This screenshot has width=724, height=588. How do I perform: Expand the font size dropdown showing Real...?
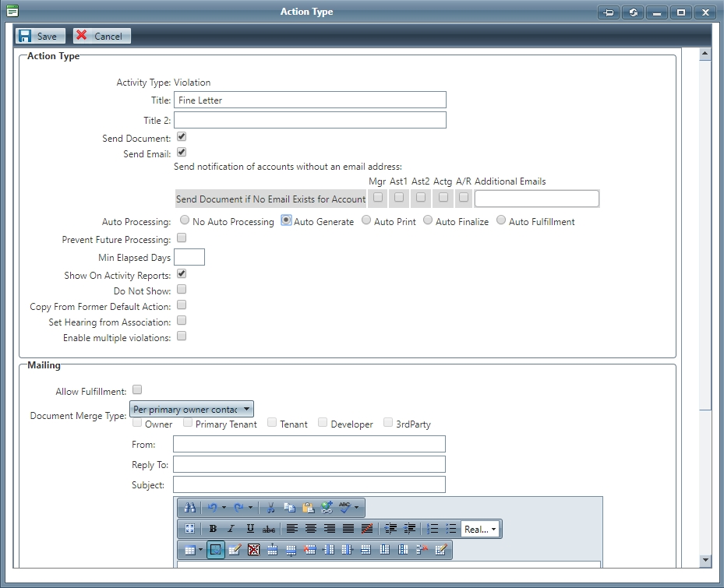(495, 529)
